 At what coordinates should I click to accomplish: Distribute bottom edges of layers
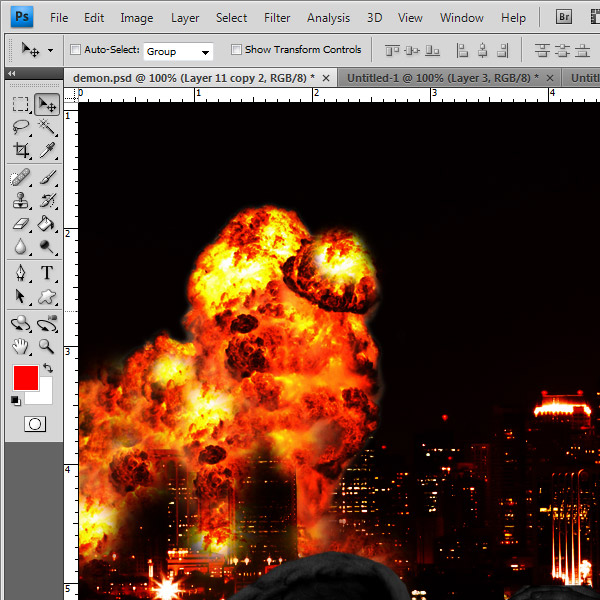click(x=582, y=50)
